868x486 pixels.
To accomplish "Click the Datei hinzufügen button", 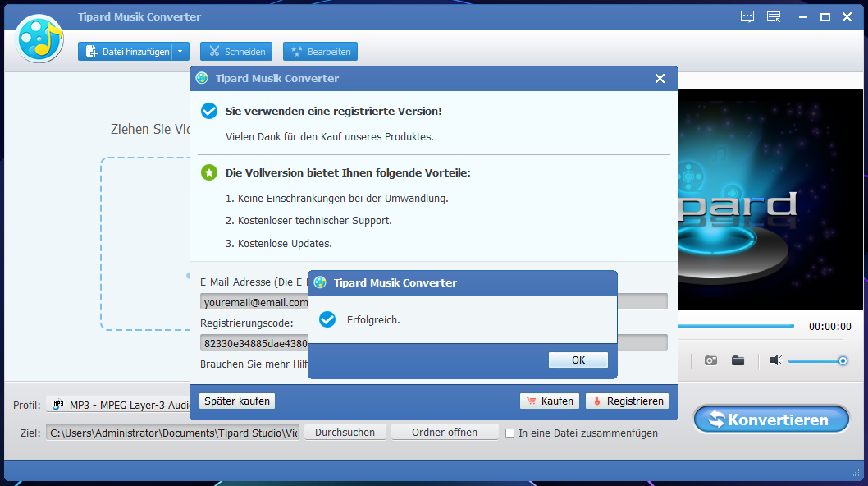I will tap(126, 52).
